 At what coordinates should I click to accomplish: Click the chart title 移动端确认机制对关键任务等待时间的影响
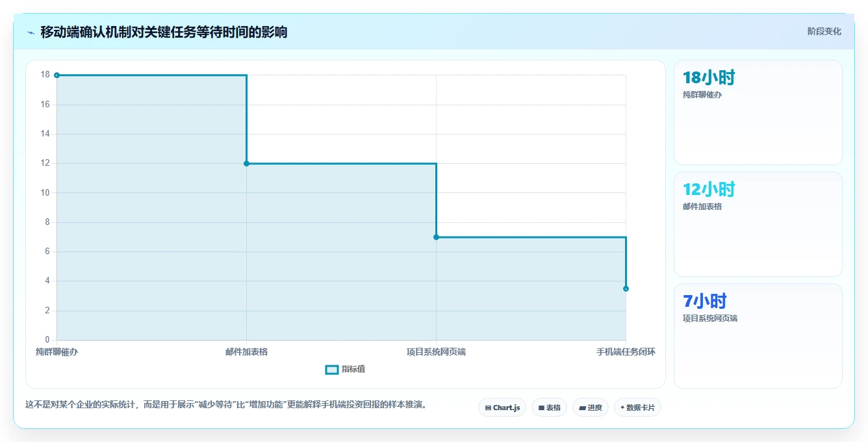tap(164, 32)
